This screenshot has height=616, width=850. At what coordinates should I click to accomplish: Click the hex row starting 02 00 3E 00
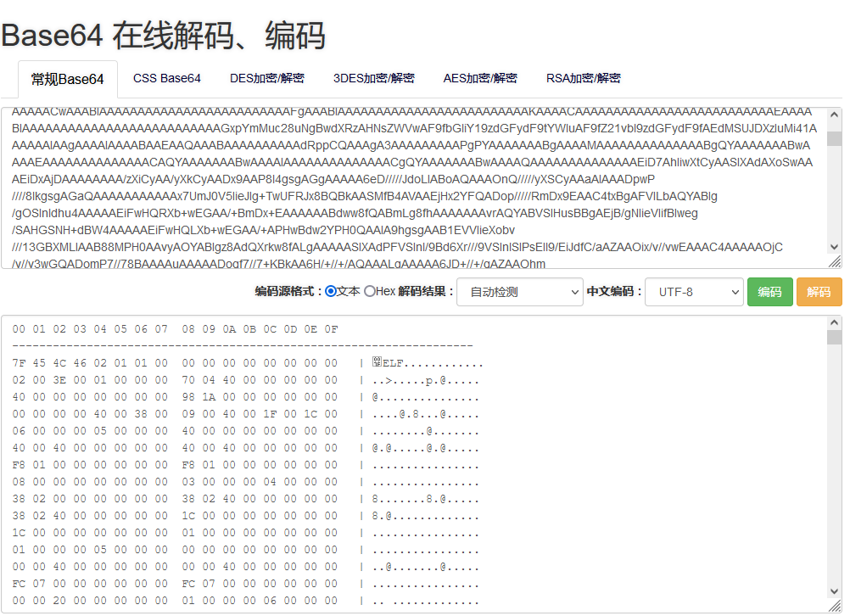pos(245,380)
